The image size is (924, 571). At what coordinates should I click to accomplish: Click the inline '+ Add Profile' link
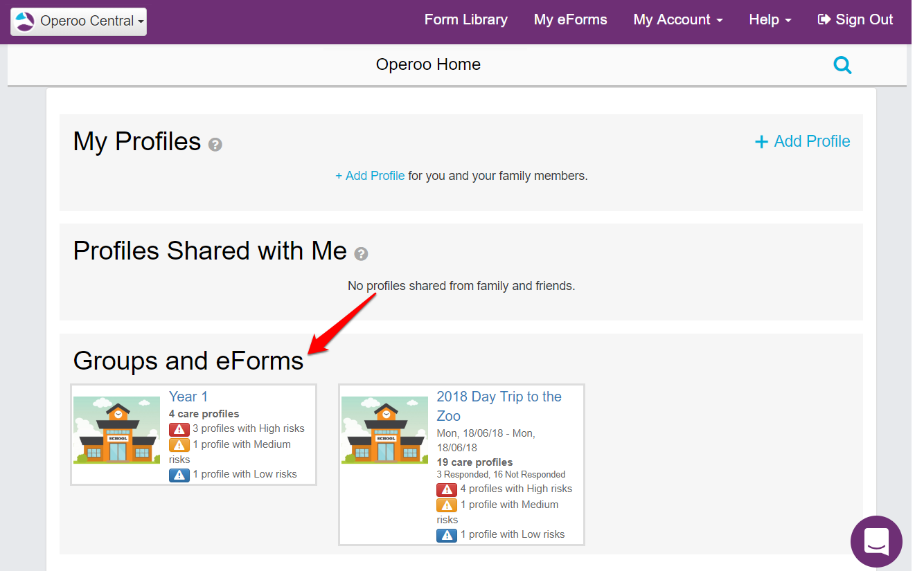(x=370, y=176)
